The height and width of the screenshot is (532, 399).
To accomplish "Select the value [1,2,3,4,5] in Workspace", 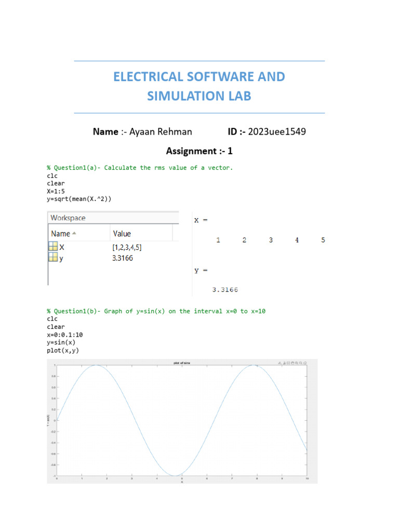I will tap(127, 247).
